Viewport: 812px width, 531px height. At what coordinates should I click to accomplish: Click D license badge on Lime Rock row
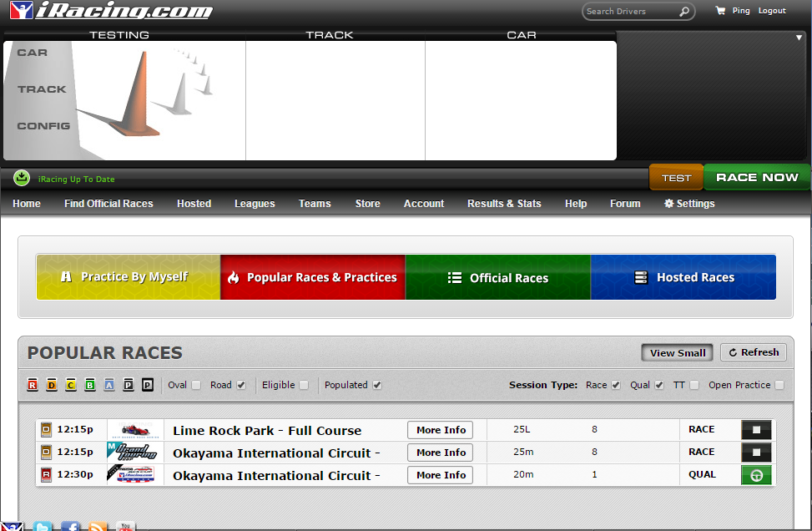point(46,429)
